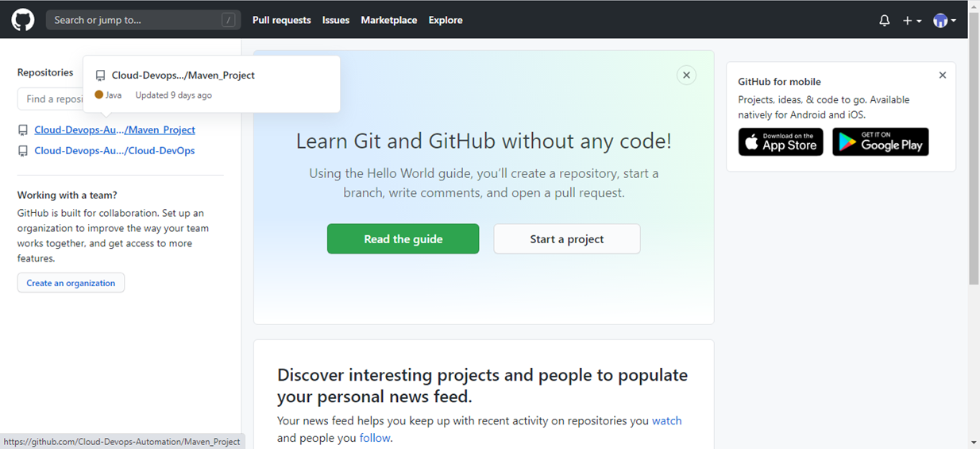Close the GitHub for mobile card
980x449 pixels.
tap(943, 75)
